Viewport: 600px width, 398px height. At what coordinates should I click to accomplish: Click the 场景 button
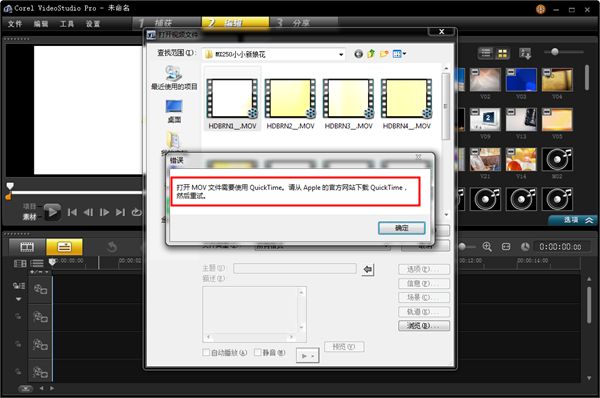click(x=424, y=297)
